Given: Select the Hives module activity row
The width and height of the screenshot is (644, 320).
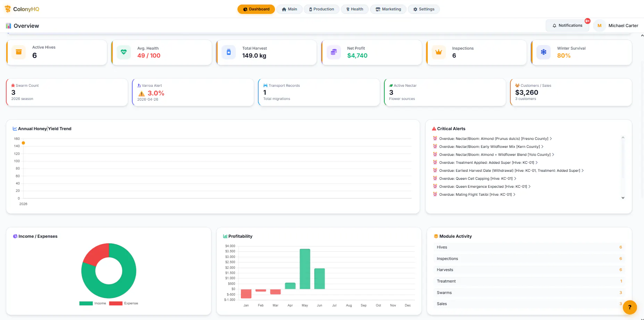Looking at the screenshot, I should (x=529, y=247).
